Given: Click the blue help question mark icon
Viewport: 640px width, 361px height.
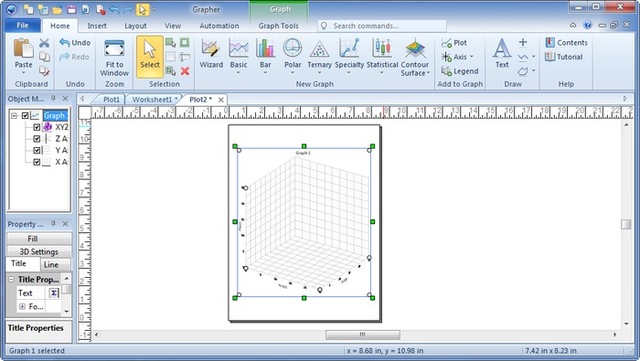Looking at the screenshot, I should click(587, 25).
